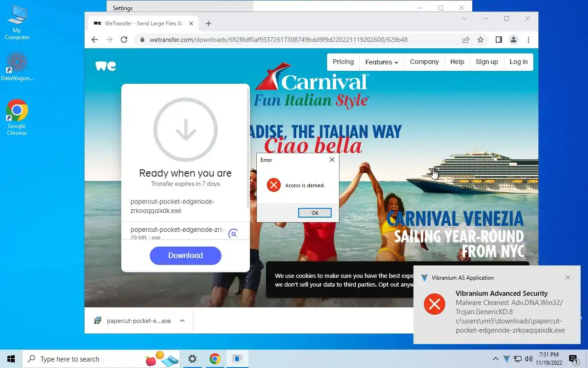Open Chrome profile avatar
Viewport: 588px width, 368px height.
coord(514,40)
